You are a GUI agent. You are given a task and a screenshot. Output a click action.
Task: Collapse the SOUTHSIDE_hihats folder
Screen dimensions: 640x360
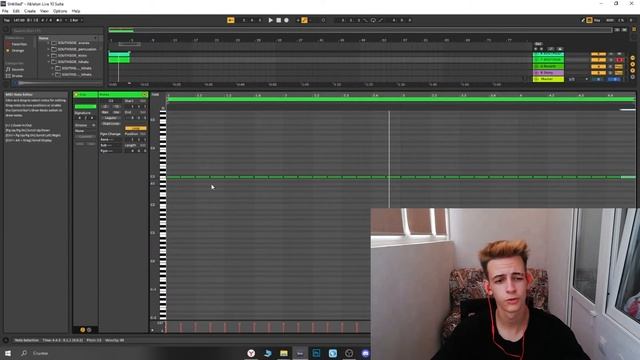pyautogui.click(x=48, y=62)
